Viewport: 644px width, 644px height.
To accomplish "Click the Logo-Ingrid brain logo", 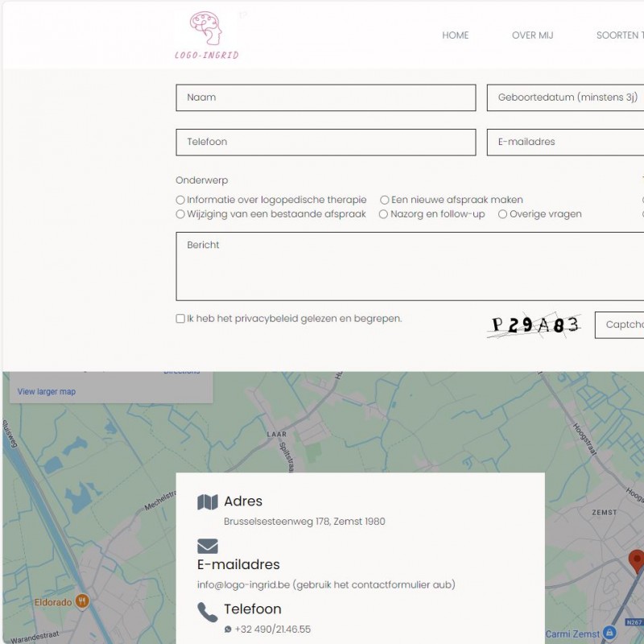I will pyautogui.click(x=207, y=35).
